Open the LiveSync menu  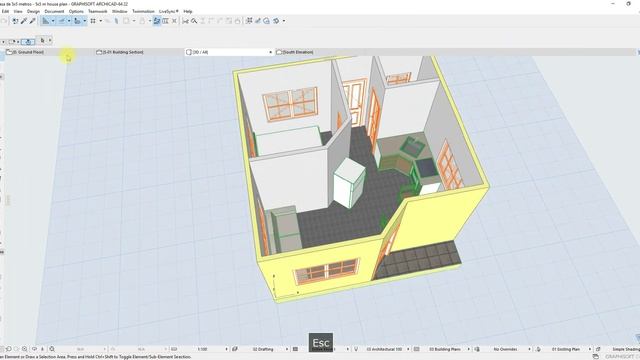169,11
